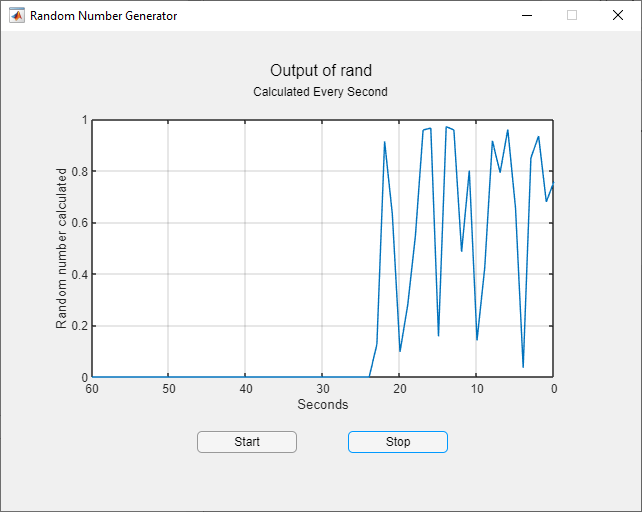
Task: Click the 'Seconds' x-axis label
Action: (x=323, y=404)
